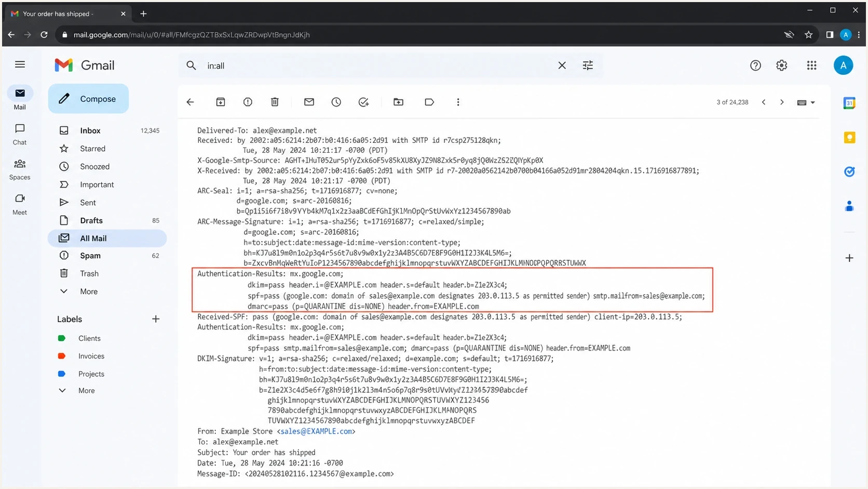The image size is (868, 489).
Task: Open Google apps grid
Action: coord(811,65)
